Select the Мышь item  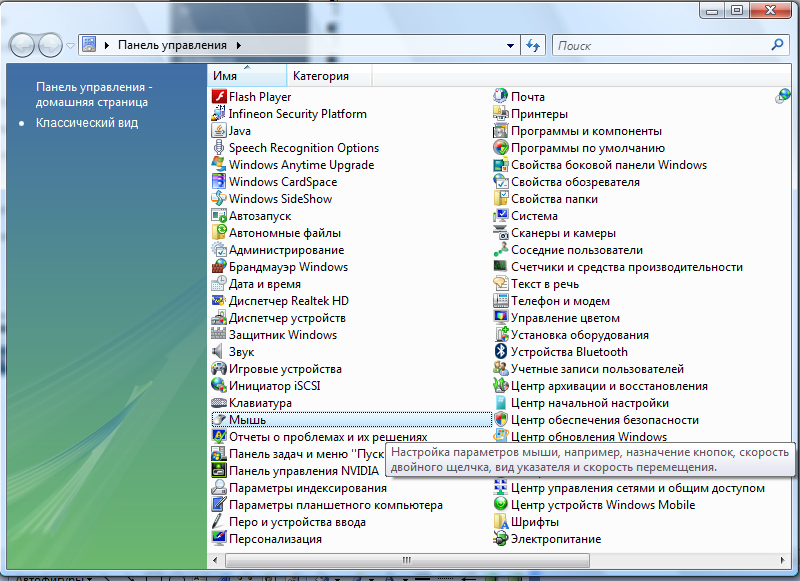point(351,420)
